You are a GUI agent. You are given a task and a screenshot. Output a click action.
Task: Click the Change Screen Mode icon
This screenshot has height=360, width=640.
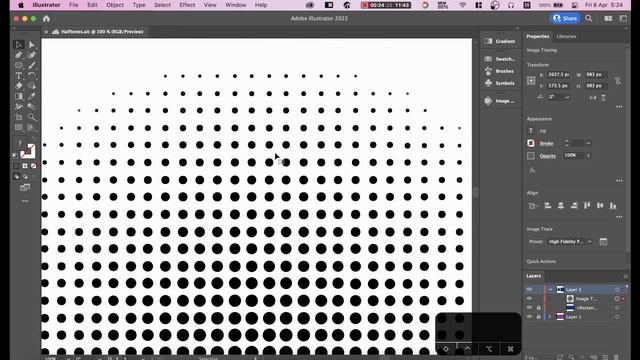25,187
